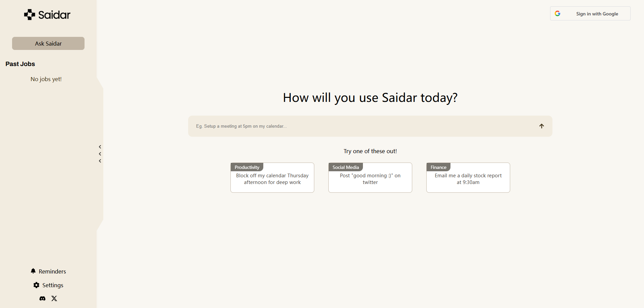The width and height of the screenshot is (644, 308).
Task: Open Reminders via the bell icon
Action: [33, 271]
